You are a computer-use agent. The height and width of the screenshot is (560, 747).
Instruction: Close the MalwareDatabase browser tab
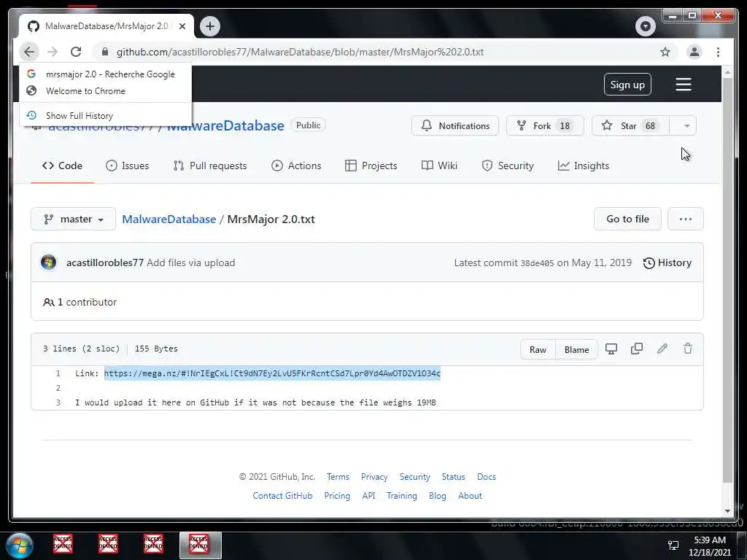pyautogui.click(x=182, y=26)
